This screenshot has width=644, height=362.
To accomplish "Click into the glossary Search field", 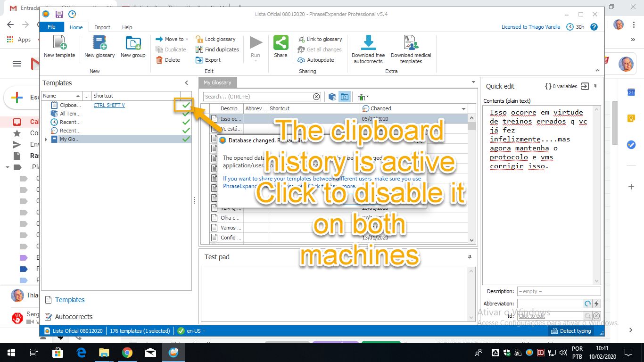I will point(258,97).
